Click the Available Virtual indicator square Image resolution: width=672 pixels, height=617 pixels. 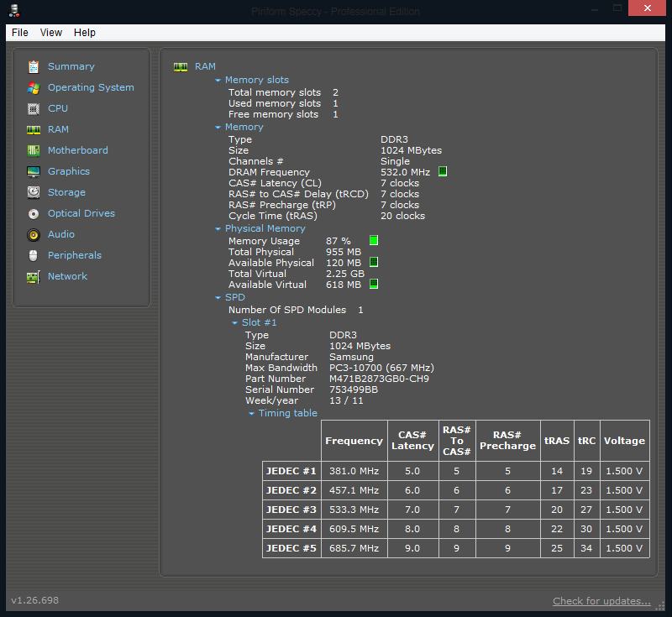[x=374, y=284]
